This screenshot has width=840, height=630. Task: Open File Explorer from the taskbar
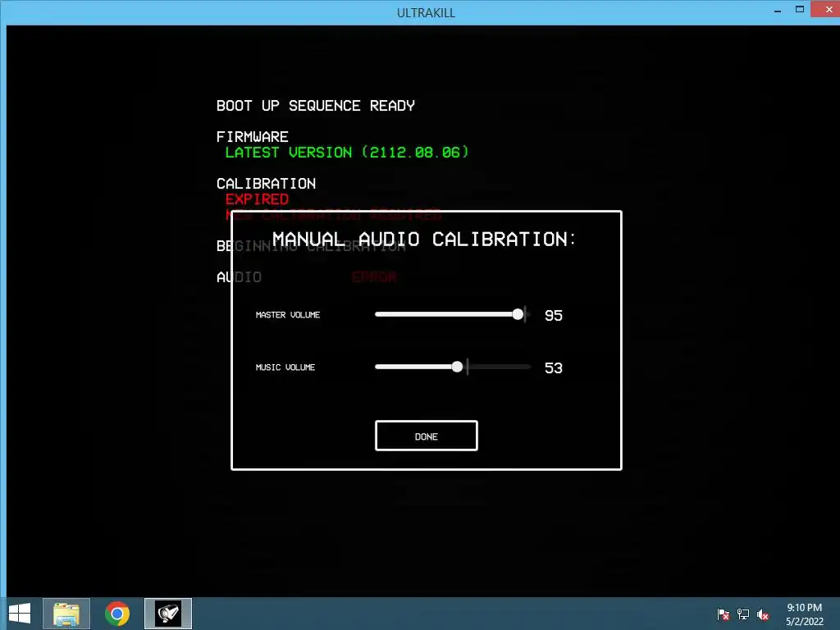tap(66, 614)
